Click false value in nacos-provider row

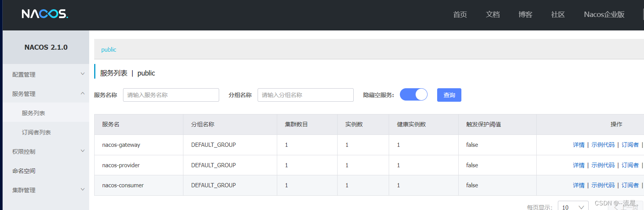pyautogui.click(x=472, y=165)
